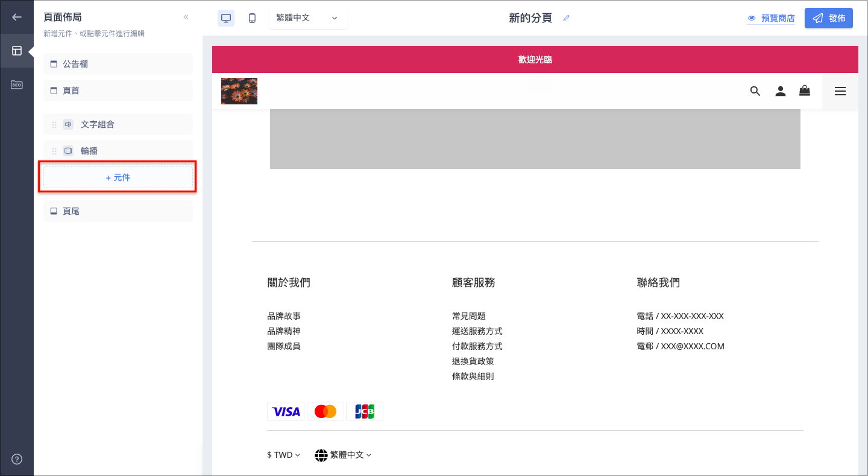This screenshot has width=868, height=476.
Task: Open the help question mark icon
Action: point(16,459)
